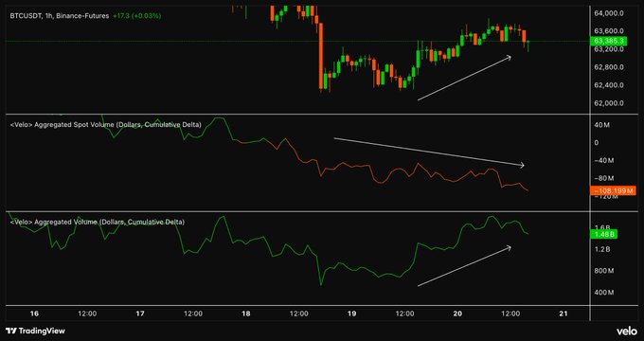Click the Binance-Futures exchange label
Screen dimensions: 644x341
[x=82, y=16]
